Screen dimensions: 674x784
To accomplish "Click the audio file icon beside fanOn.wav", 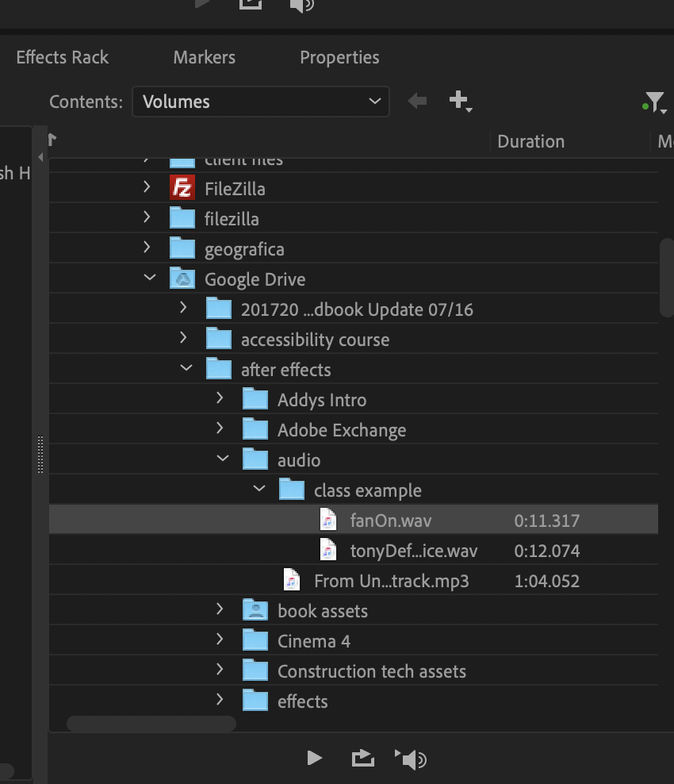I will click(328, 520).
